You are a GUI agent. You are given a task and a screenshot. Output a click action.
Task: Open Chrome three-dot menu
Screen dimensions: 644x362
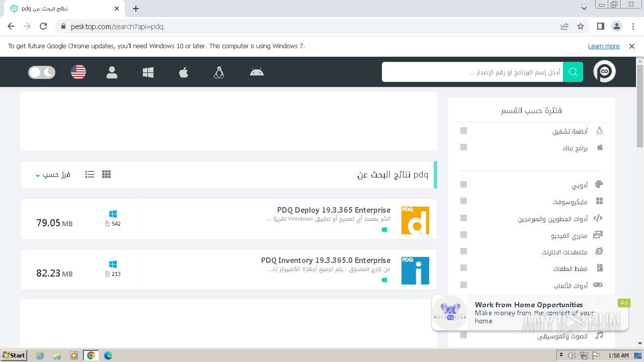click(632, 26)
